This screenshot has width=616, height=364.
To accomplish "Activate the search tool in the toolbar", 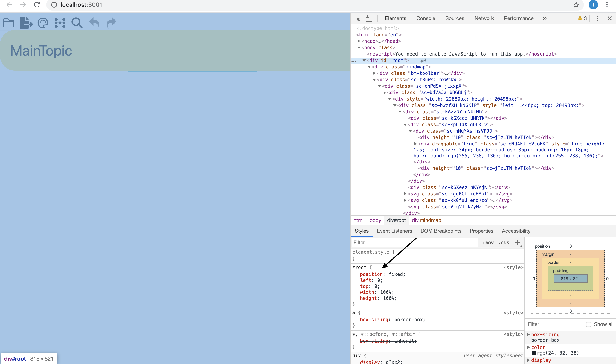I will tap(77, 23).
